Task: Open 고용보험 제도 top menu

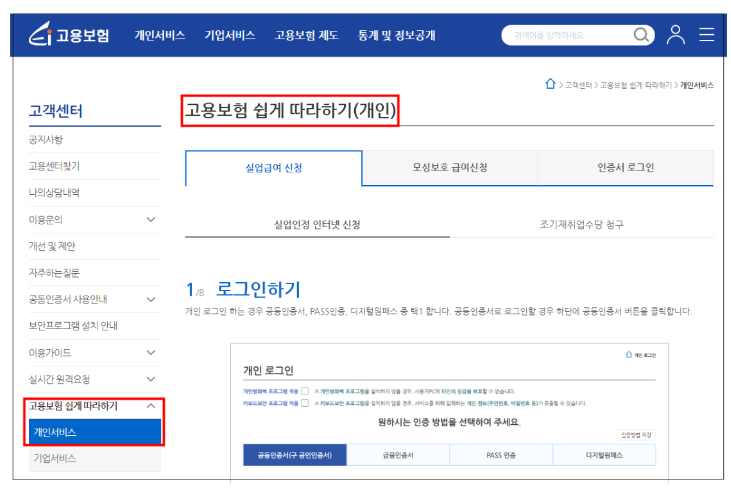Action: [x=306, y=35]
